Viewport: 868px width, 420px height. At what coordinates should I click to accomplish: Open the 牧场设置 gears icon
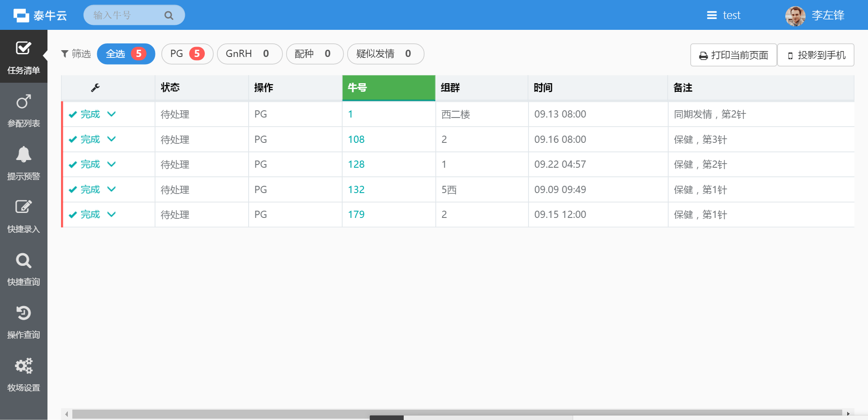click(24, 366)
